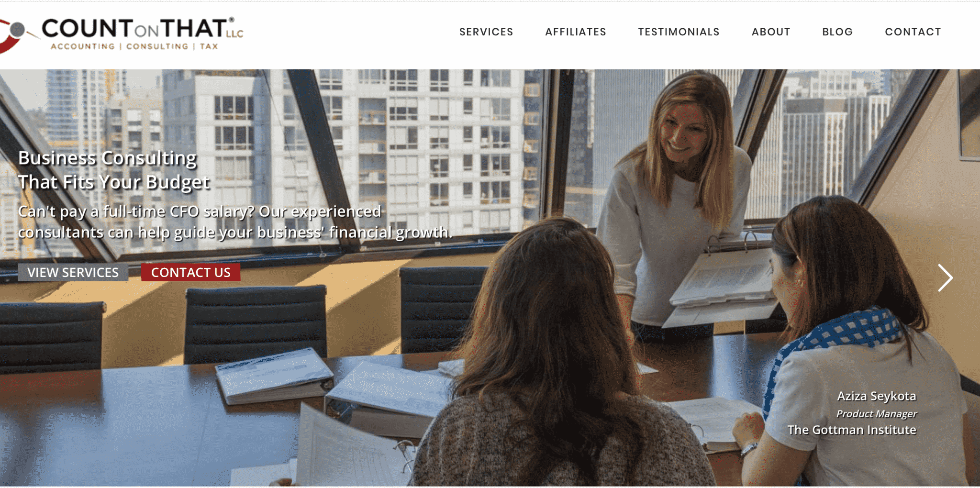Click the Product Manager subtitle text
Screen dimensions: 980x488
pyautogui.click(x=877, y=413)
